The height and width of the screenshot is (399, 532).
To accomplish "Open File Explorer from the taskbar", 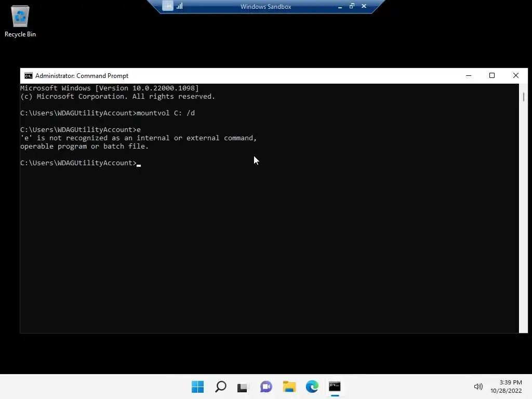I will tap(289, 387).
